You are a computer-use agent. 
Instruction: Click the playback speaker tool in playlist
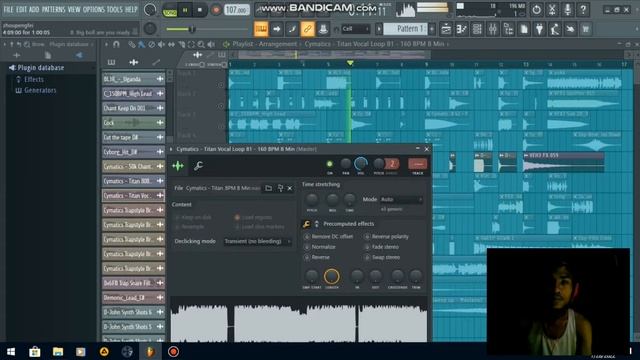click(x=211, y=44)
